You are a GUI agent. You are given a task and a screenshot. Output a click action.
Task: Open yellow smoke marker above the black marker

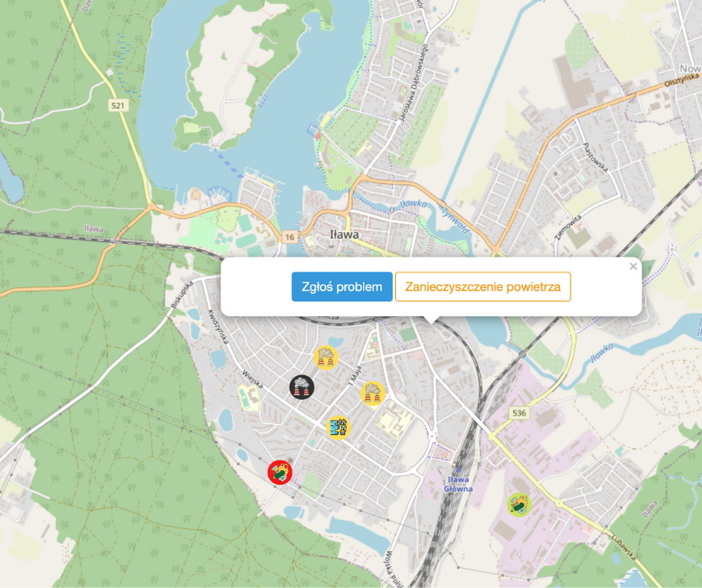click(x=326, y=357)
